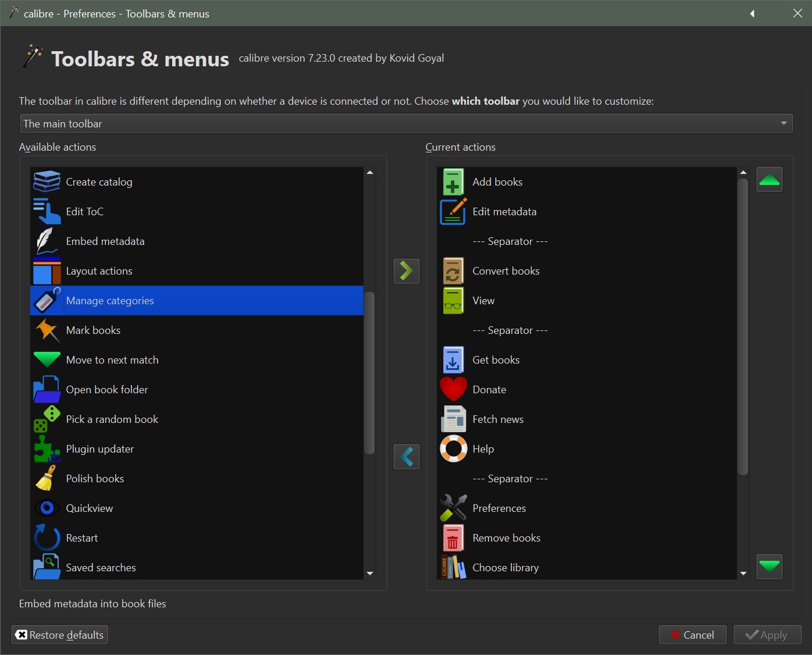Select the Add books icon
Screen dimensions: 812x655
tap(453, 182)
